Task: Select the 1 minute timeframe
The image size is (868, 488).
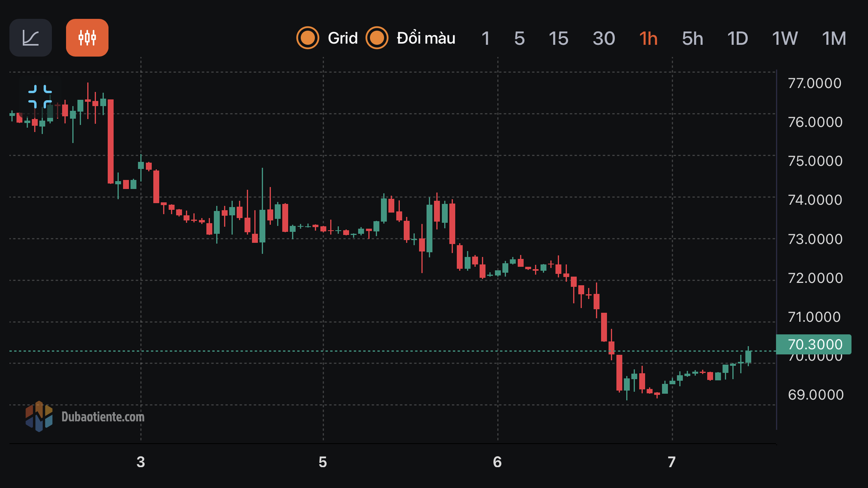Action: pyautogui.click(x=485, y=38)
